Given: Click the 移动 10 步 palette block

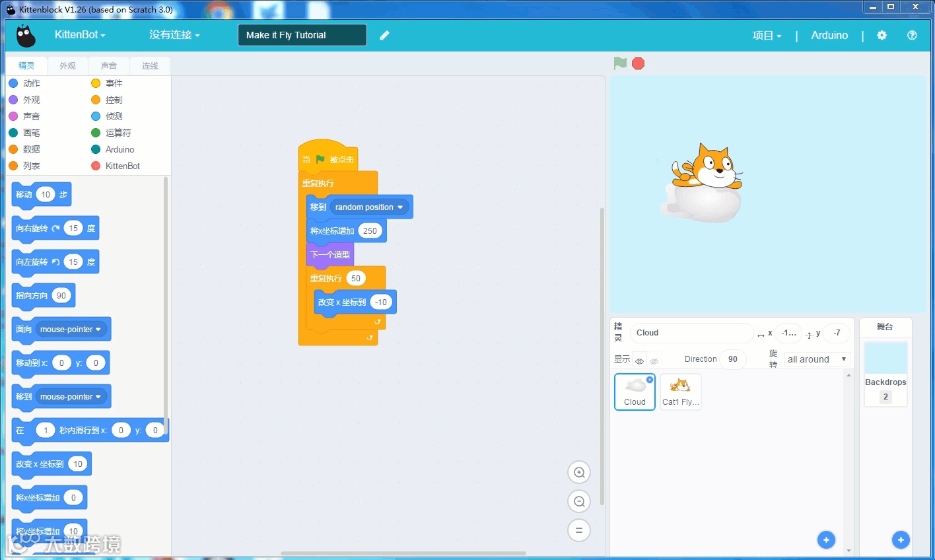Looking at the screenshot, I should point(42,195).
